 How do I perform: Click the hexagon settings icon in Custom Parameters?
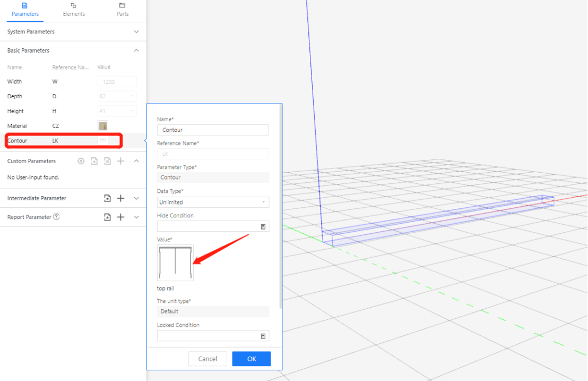(81, 161)
